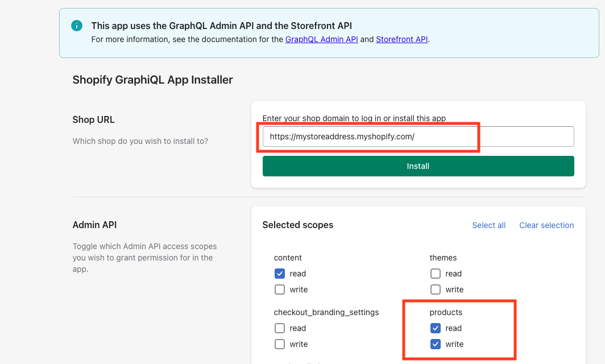Open the Storefront API documentation link
Image resolution: width=605 pixels, height=364 pixels.
[401, 39]
